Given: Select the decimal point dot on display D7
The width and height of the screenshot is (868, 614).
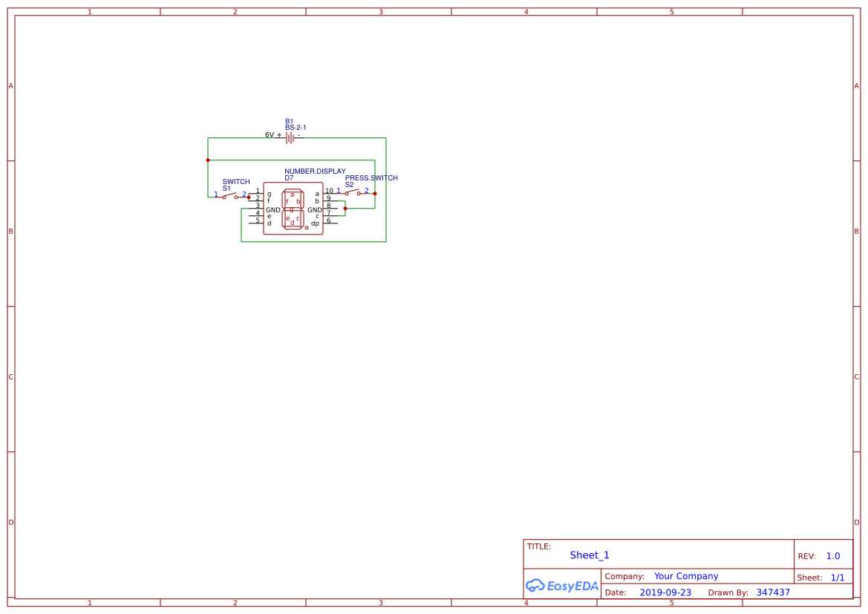Looking at the screenshot, I should click(x=307, y=228).
